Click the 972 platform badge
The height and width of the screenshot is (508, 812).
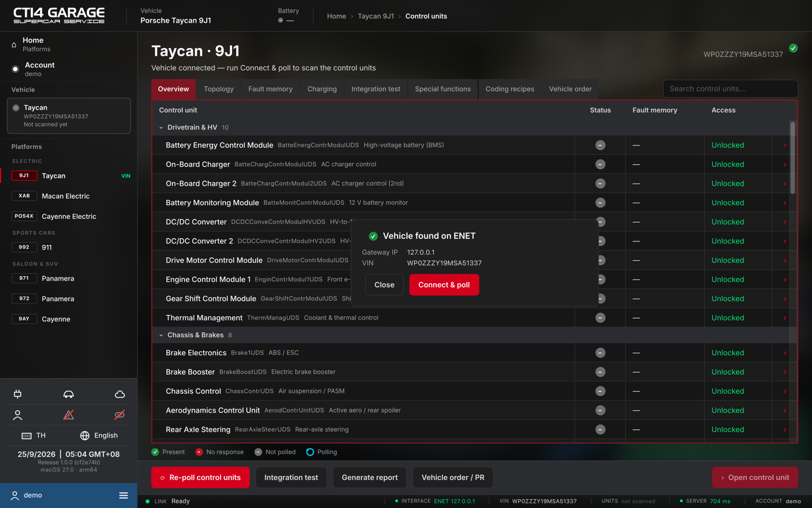(x=24, y=299)
